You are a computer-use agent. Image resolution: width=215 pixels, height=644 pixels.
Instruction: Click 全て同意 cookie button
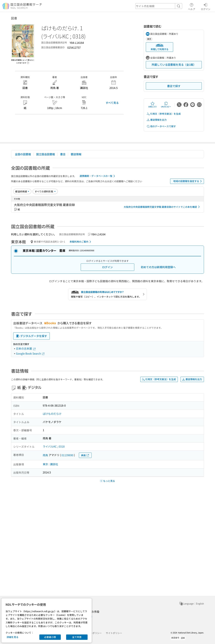[x=77, y=637]
